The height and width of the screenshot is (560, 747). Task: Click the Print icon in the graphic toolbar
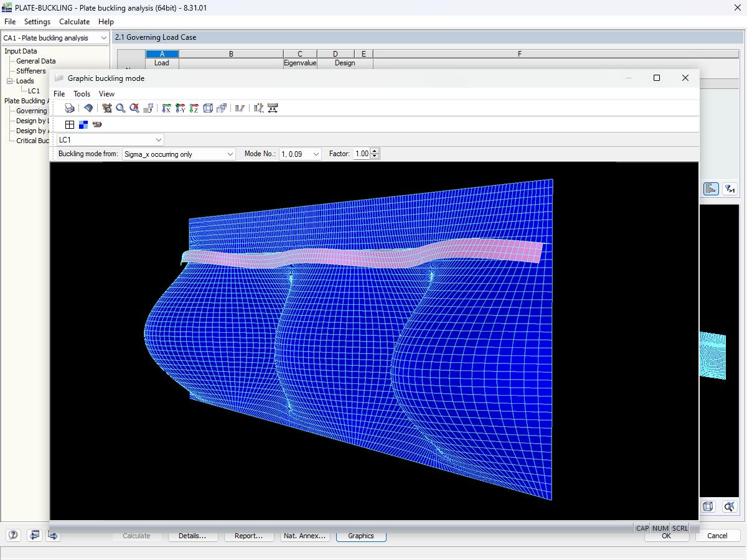pyautogui.click(x=70, y=108)
